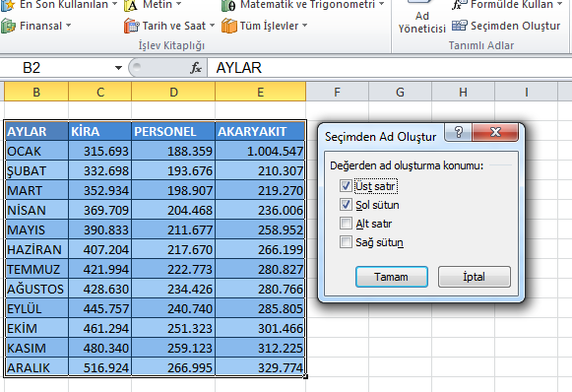Viewport: 572px width, 392px height.
Task: Select column C header
Action: pyautogui.click(x=100, y=92)
